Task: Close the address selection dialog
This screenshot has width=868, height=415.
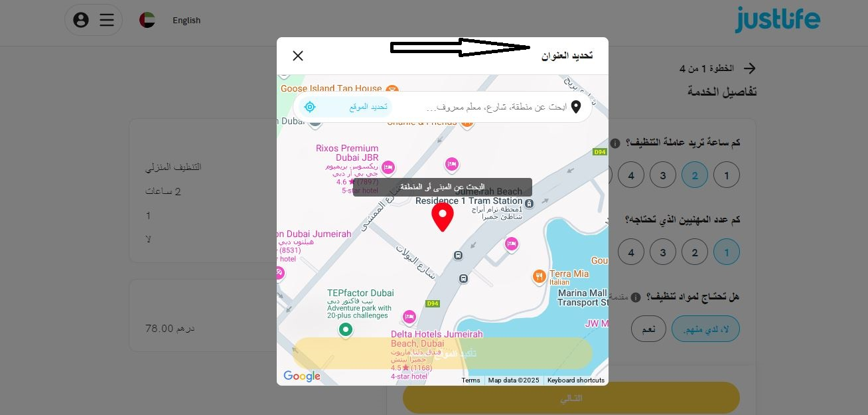Action: click(x=298, y=56)
